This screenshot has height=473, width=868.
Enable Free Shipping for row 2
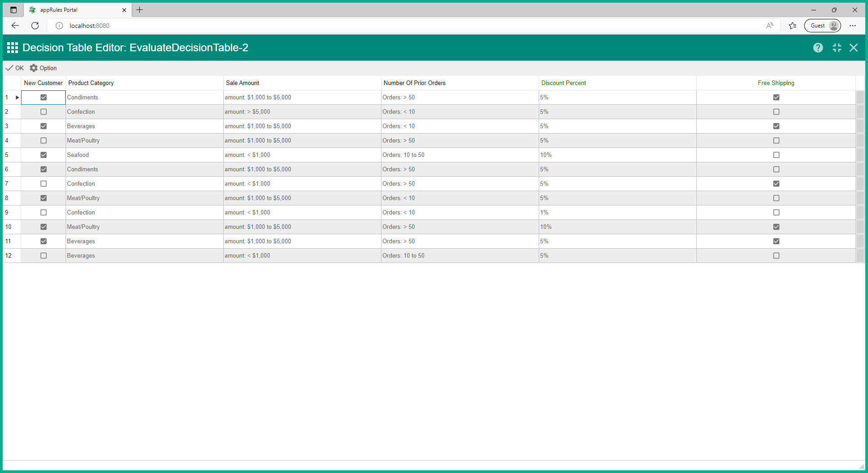pos(776,112)
